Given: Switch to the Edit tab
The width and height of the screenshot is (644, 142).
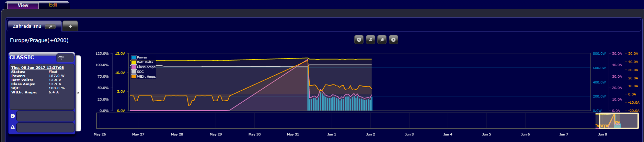Looking at the screenshot, I should click(x=53, y=5).
